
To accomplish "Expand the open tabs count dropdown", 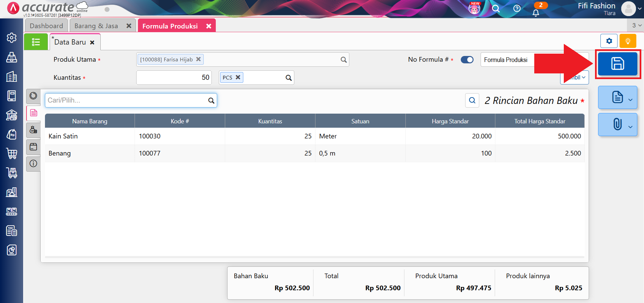I will pos(636,25).
